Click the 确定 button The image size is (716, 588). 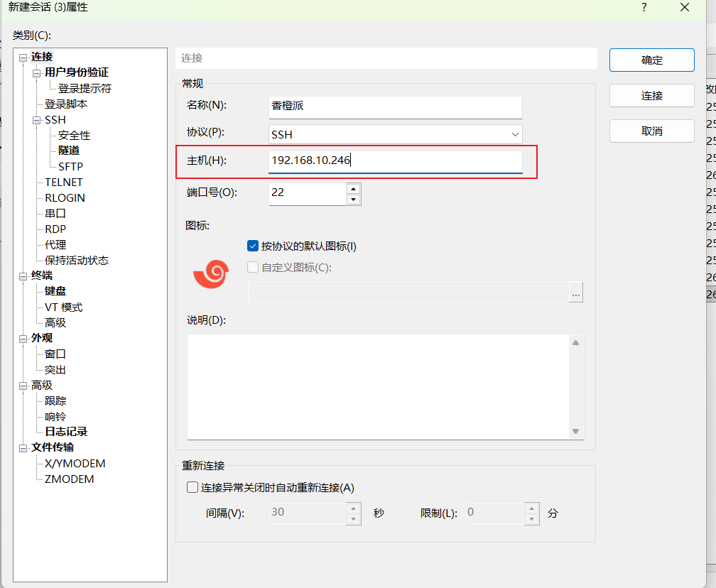(x=651, y=60)
